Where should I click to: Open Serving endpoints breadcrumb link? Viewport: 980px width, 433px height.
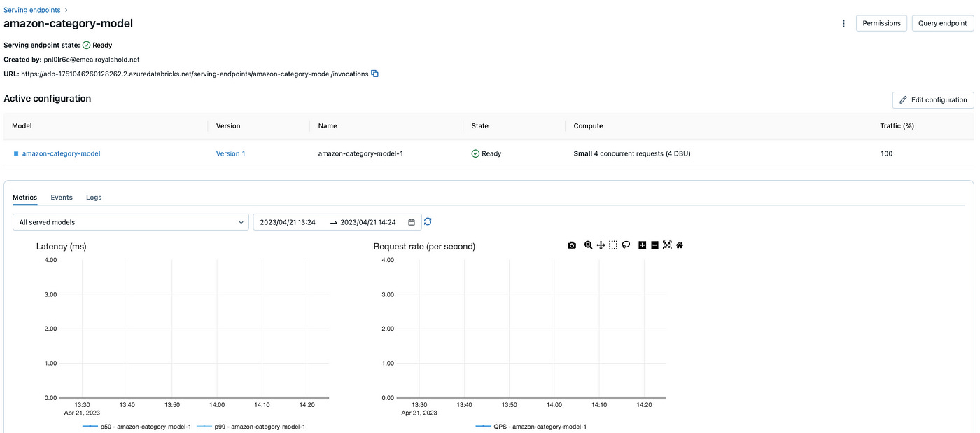31,10
